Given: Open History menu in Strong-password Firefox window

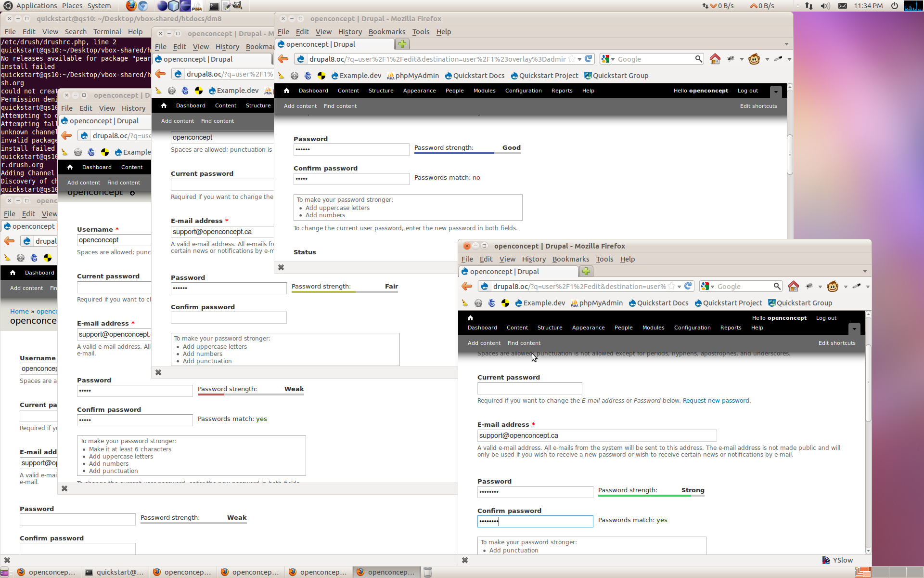Looking at the screenshot, I should 534,259.
